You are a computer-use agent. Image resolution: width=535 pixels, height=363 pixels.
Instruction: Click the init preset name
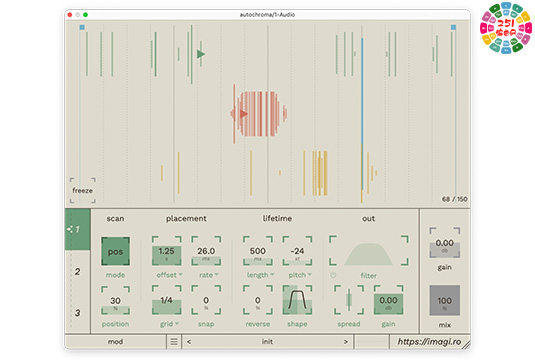pos(267,342)
